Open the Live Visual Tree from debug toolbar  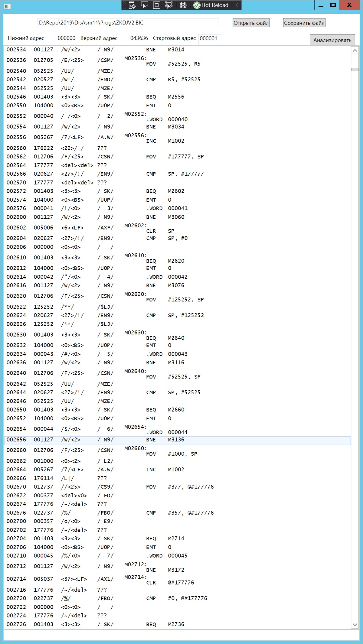tap(132, 5)
